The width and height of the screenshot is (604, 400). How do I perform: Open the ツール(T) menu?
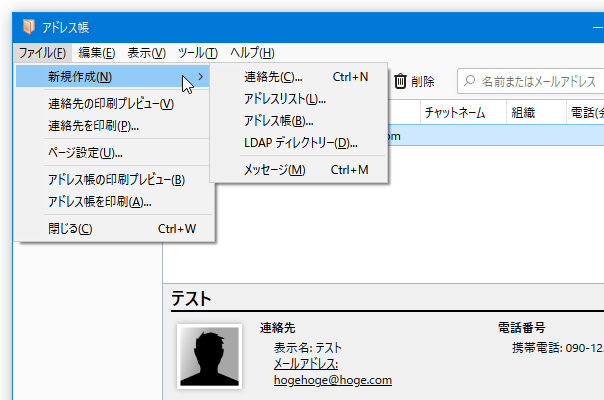click(x=198, y=53)
